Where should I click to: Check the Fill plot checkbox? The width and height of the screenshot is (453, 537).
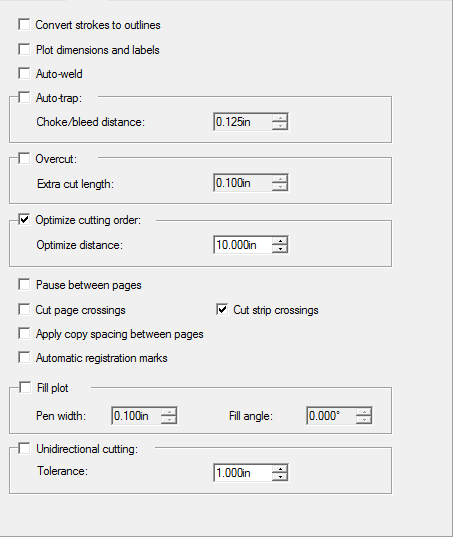pyautogui.click(x=25, y=388)
